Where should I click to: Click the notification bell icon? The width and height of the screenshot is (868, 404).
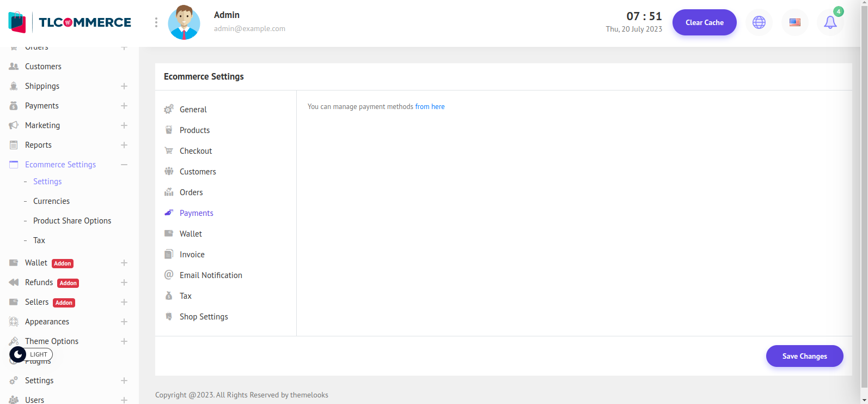tap(830, 23)
